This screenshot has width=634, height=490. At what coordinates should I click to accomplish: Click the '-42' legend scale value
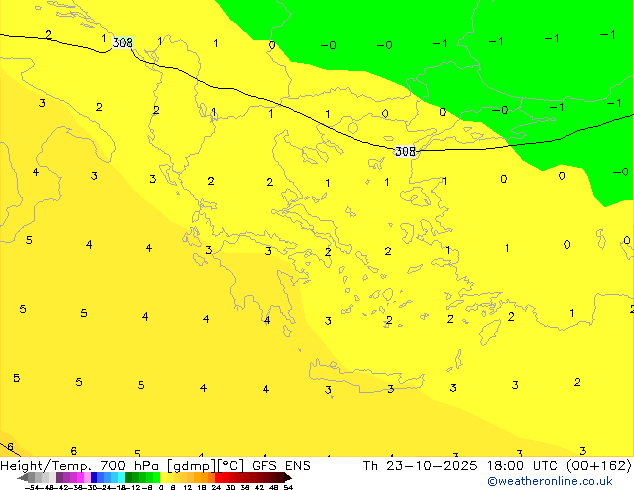tap(61, 488)
